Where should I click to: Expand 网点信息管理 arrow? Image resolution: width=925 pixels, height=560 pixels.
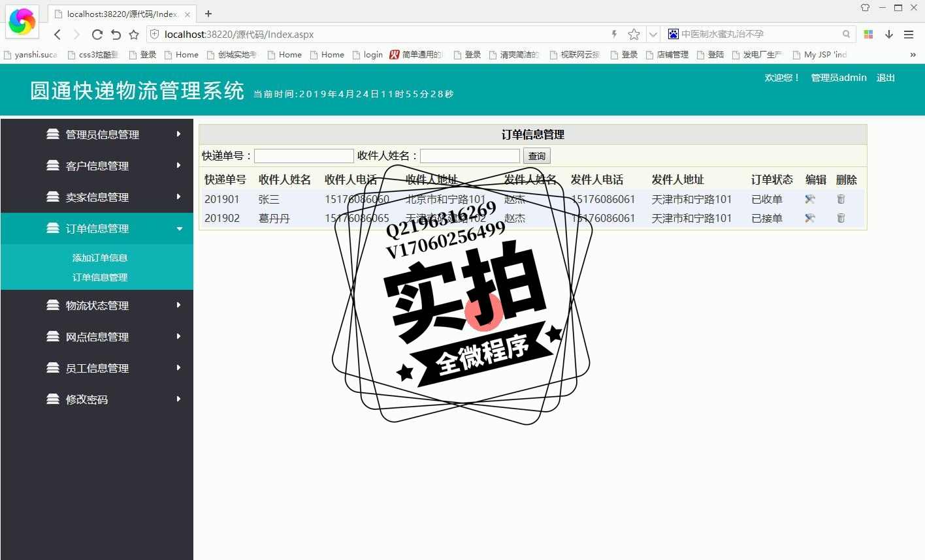pyautogui.click(x=178, y=336)
